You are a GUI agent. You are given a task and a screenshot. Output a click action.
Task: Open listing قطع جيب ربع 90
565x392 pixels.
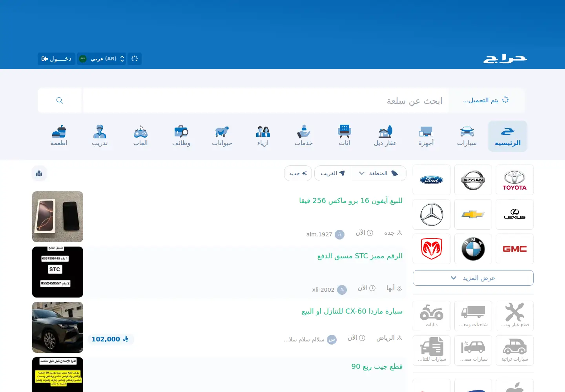(377, 367)
